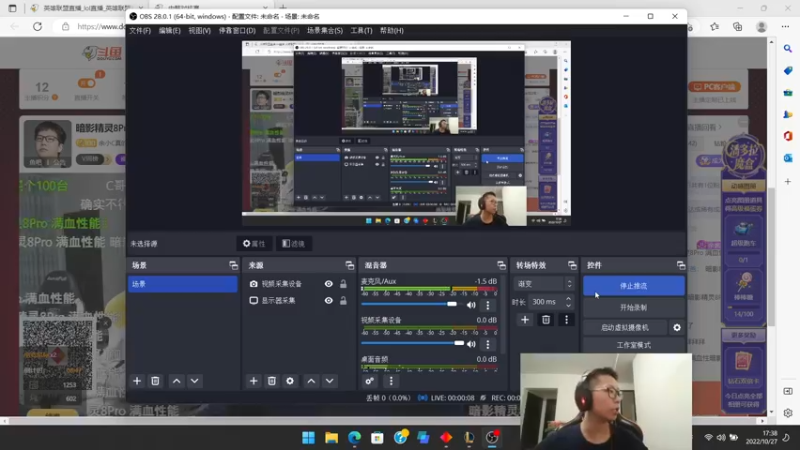
Task: Move scene down arrow in Scenes panel
Action: click(194, 381)
